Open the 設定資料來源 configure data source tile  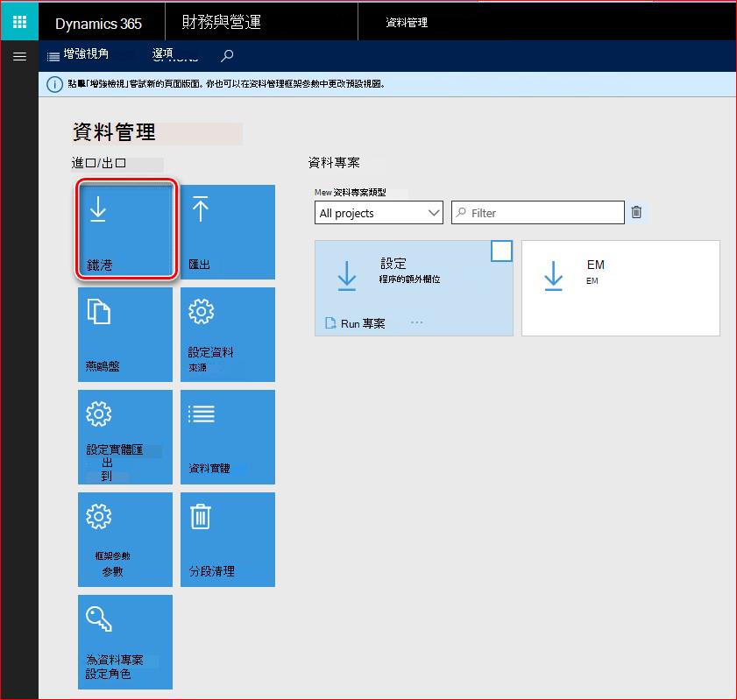[x=228, y=335]
